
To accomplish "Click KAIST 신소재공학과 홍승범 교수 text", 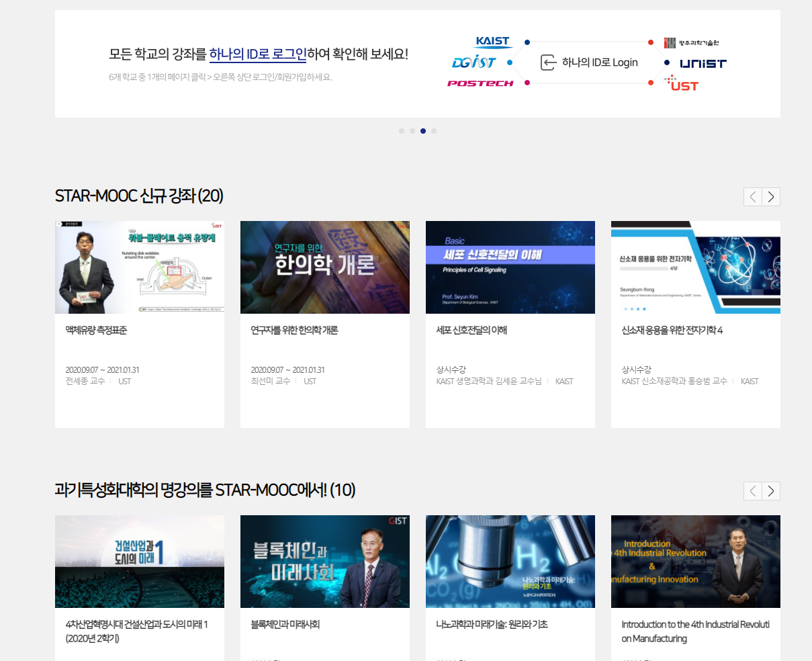I will coord(674,382).
